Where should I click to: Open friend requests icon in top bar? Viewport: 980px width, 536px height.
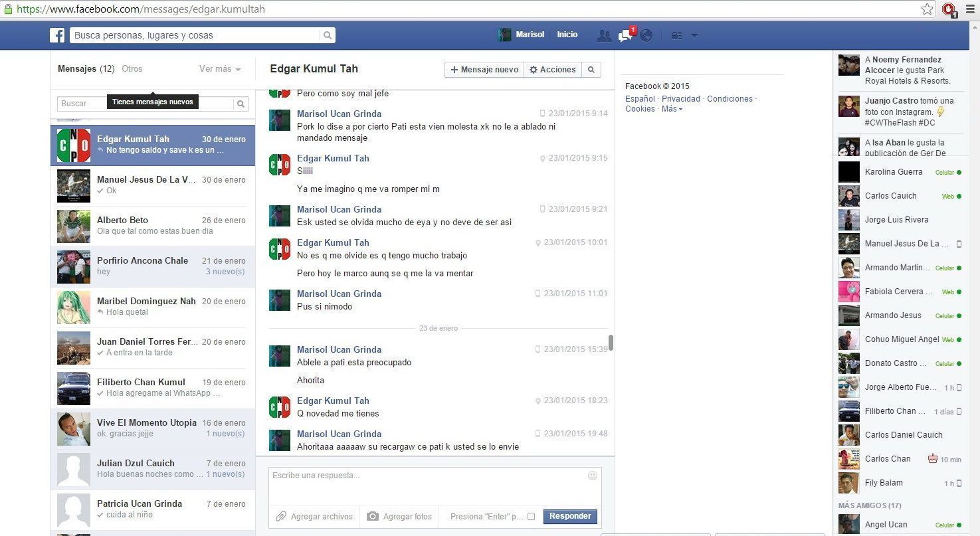[604, 35]
